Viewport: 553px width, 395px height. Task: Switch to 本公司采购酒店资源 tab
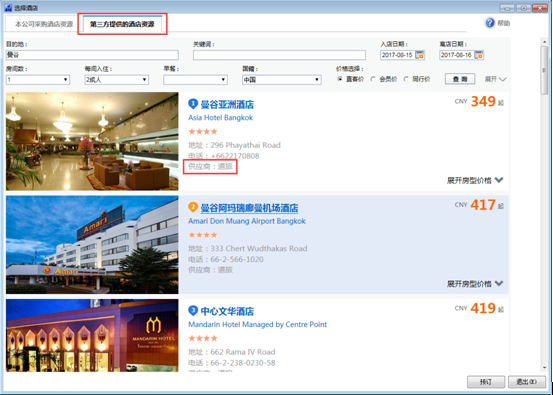44,24
